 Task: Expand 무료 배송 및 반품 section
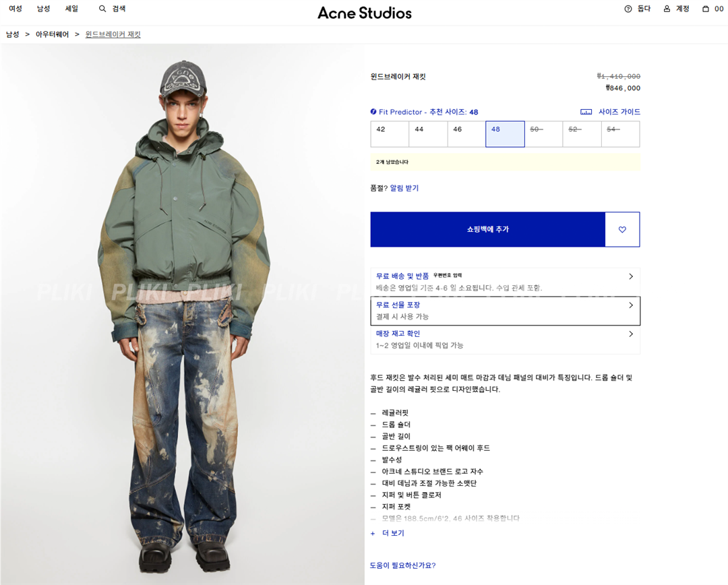505,282
